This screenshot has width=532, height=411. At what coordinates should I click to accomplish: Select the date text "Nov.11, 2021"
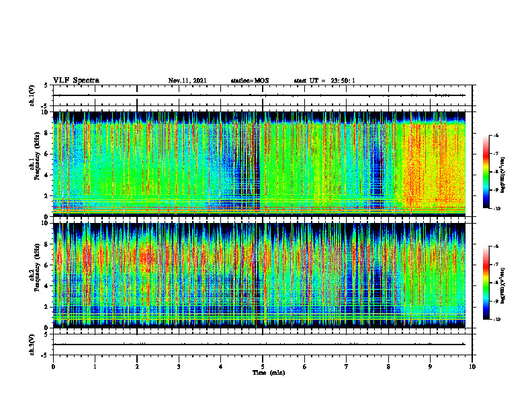[x=187, y=81]
